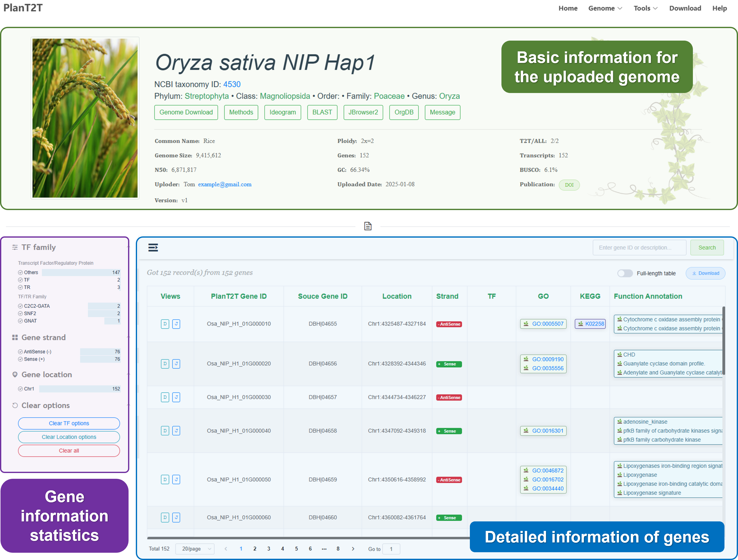This screenshot has height=560, width=738.
Task: Open the J browser view for Osa_NIP_H1_01G000020
Action: 176,363
